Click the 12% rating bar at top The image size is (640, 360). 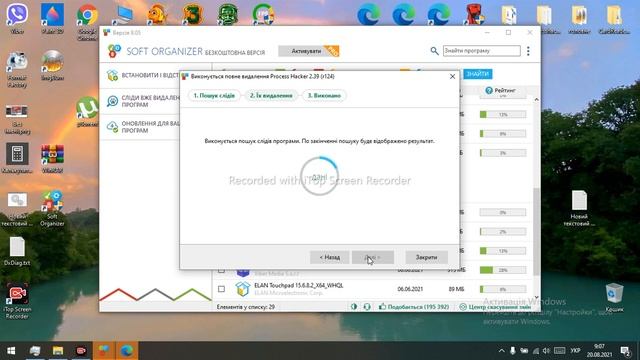(x=503, y=115)
